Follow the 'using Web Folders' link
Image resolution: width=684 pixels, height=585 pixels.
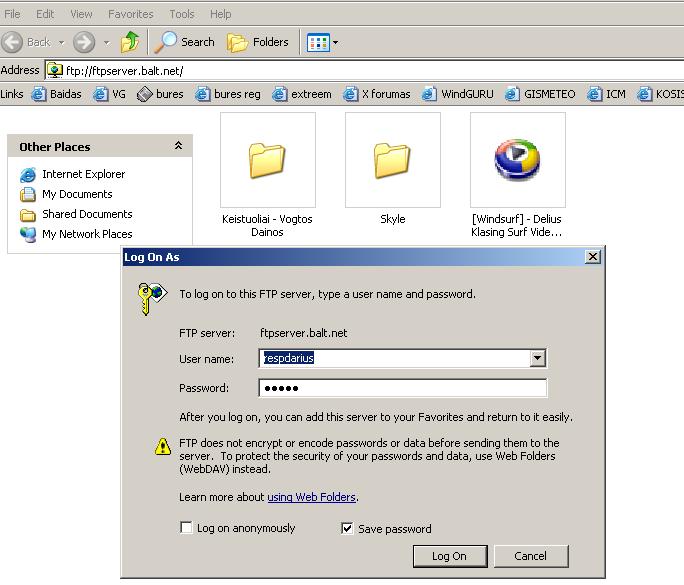pos(311,497)
